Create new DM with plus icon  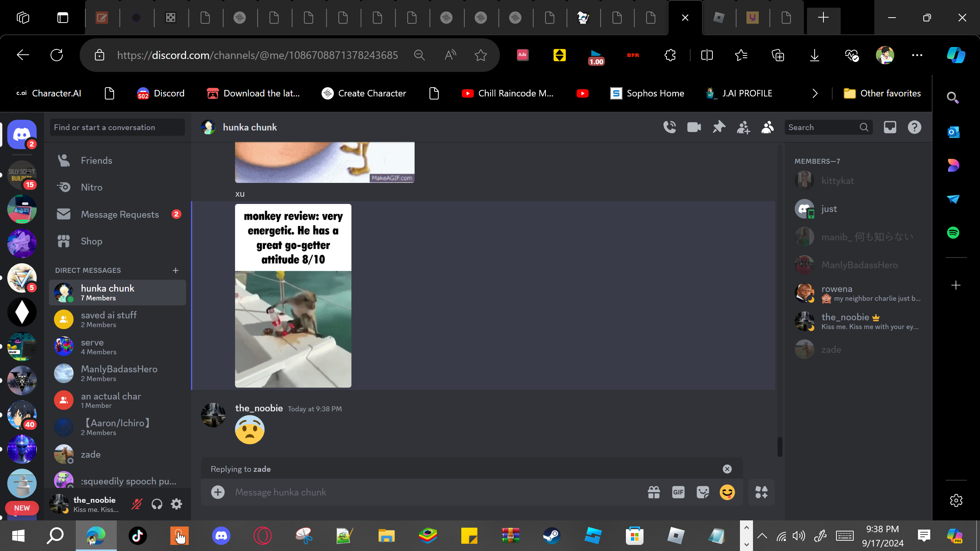point(176,271)
